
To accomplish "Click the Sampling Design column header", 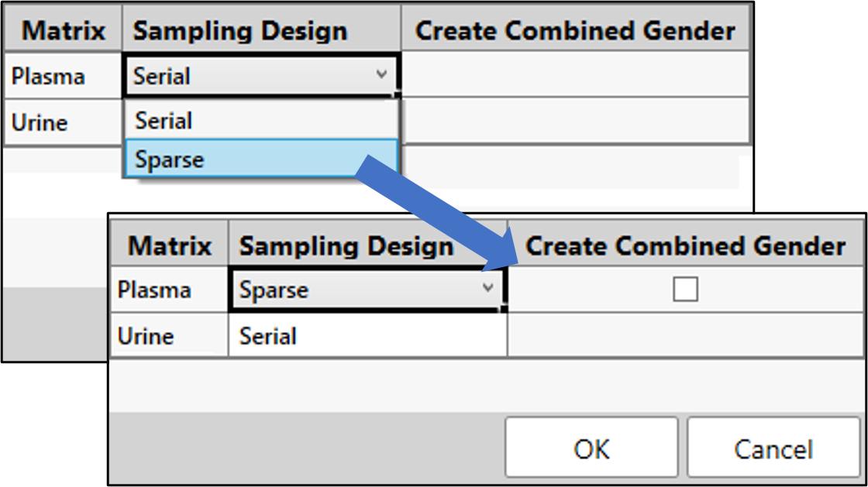I will [x=347, y=245].
